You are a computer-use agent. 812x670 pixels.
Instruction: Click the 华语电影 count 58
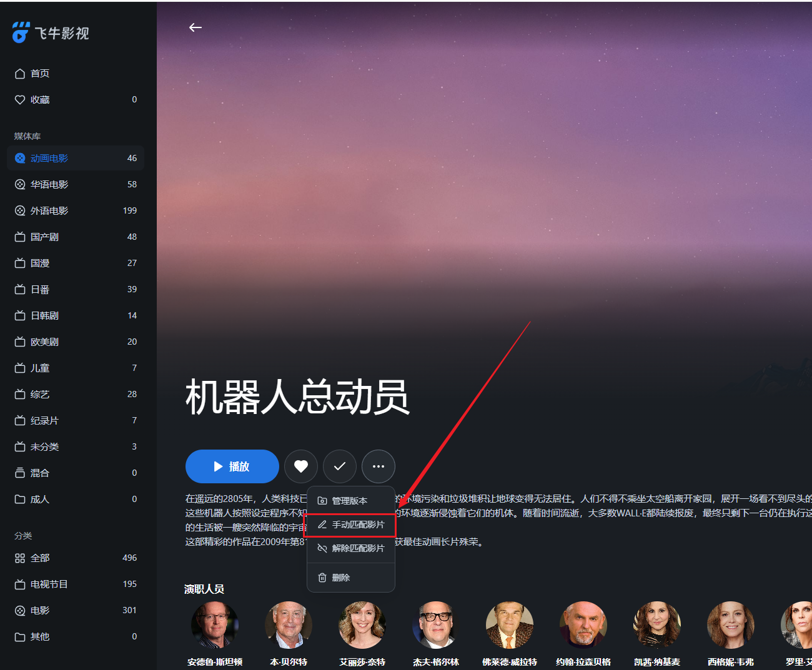click(x=132, y=185)
